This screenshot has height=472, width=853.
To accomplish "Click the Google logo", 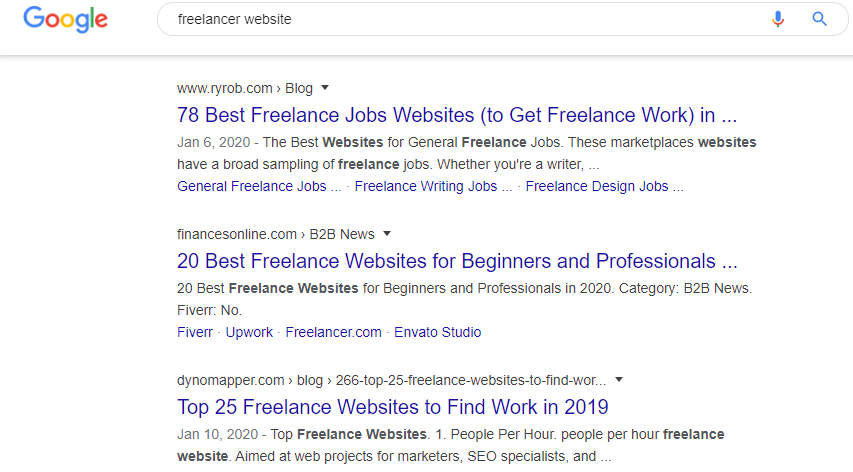I will coord(65,20).
